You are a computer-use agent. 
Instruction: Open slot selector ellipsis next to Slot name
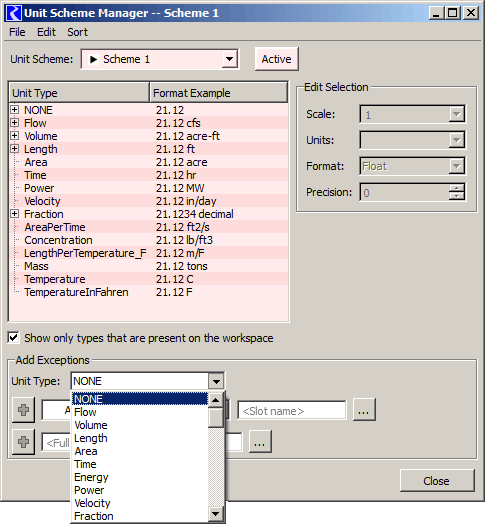(x=364, y=410)
